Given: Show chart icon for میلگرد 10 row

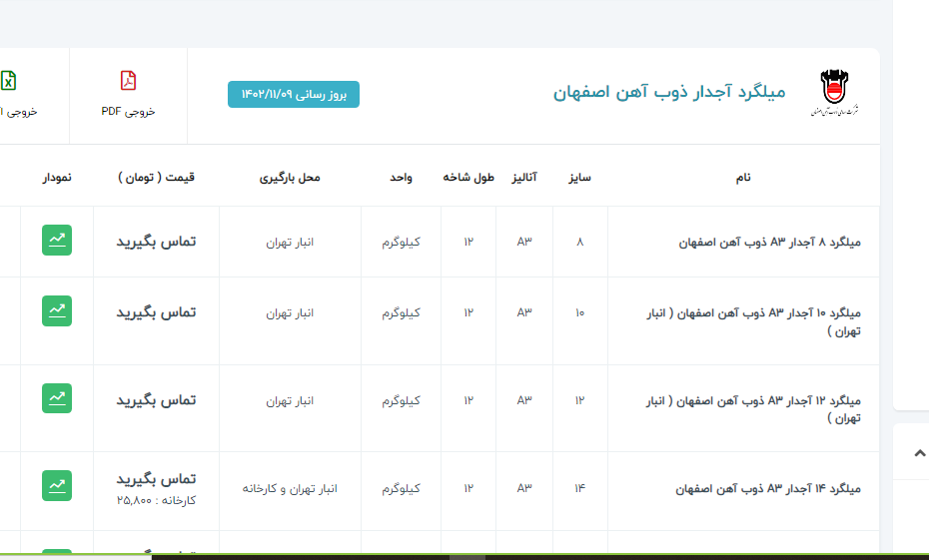Looking at the screenshot, I should (57, 311).
